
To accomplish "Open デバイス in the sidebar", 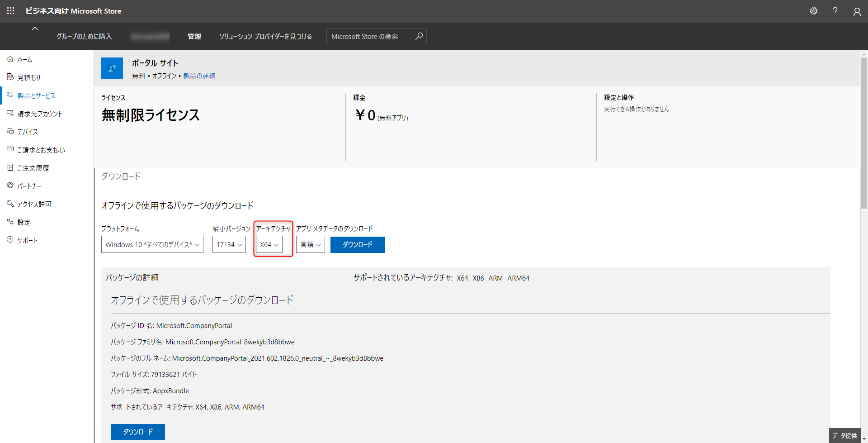I will pos(27,132).
